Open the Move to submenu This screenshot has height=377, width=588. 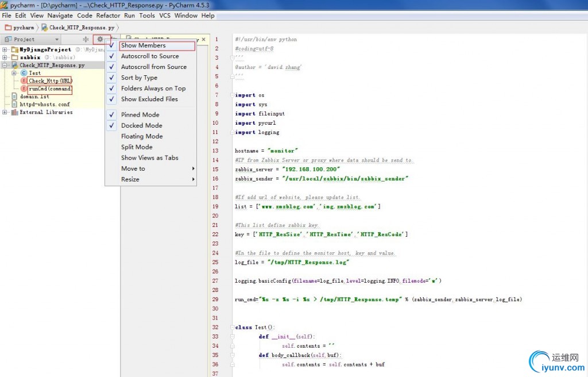(x=150, y=168)
